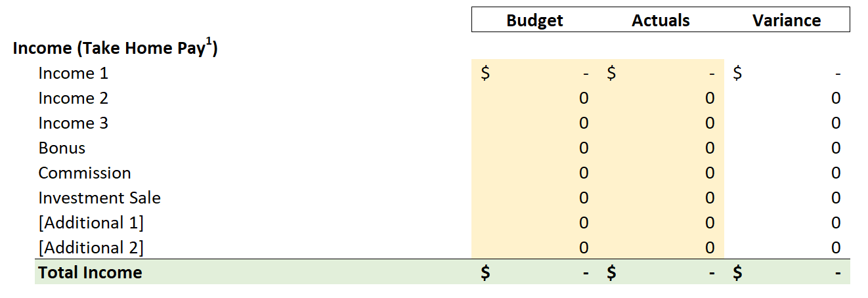Select the [Additional 1] Actuals cell
The width and height of the screenshot is (868, 298).
point(661,223)
